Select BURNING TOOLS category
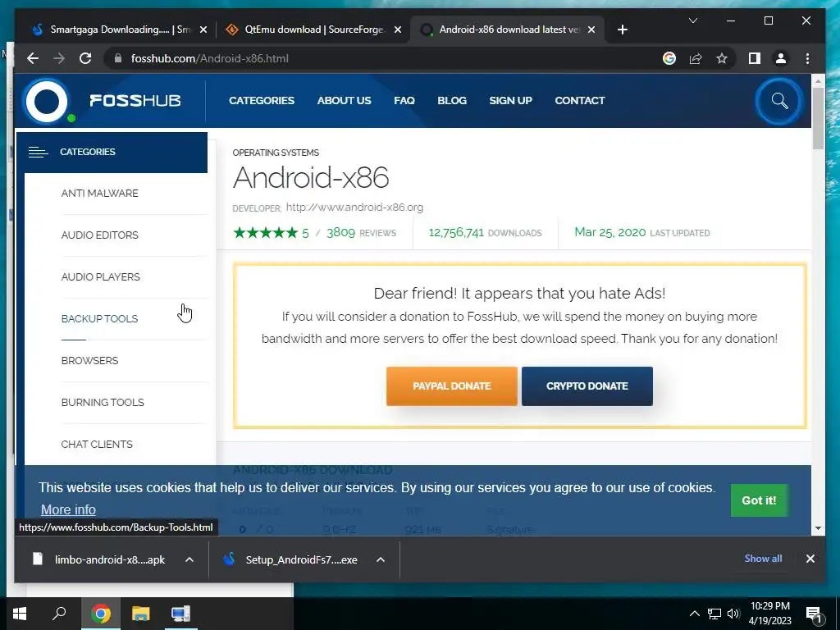This screenshot has width=840, height=630. pyautogui.click(x=103, y=402)
